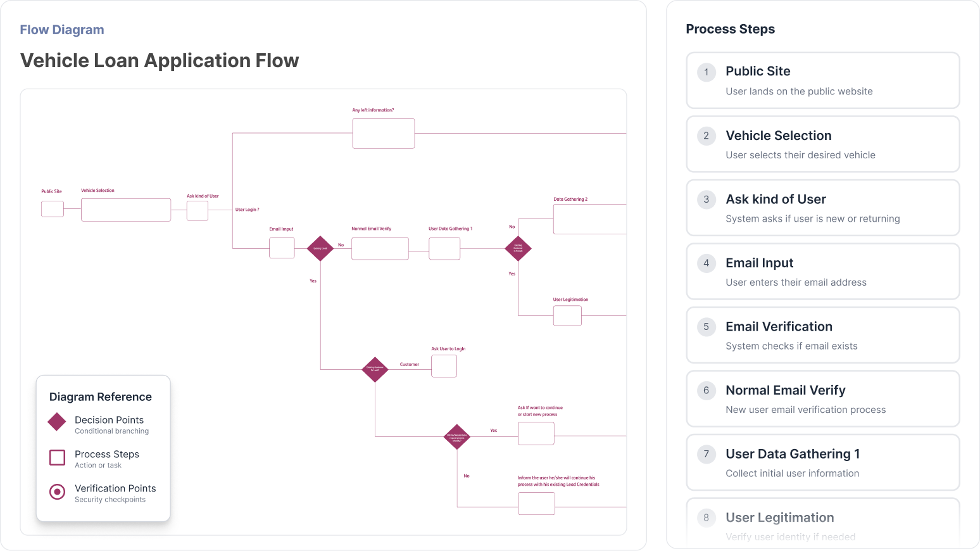The width and height of the screenshot is (980, 551).
Task: Click the number 1 badge on the Public Site step
Action: tap(706, 72)
